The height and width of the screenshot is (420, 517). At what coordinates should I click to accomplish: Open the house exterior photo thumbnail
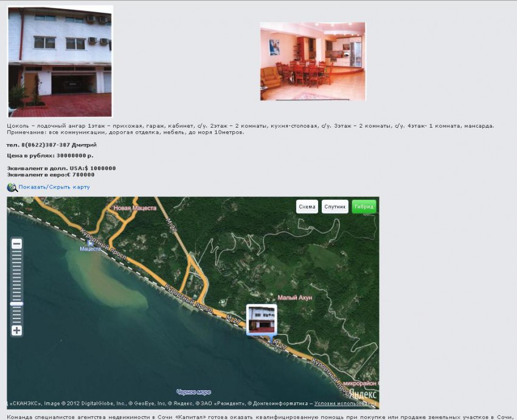tap(60, 61)
